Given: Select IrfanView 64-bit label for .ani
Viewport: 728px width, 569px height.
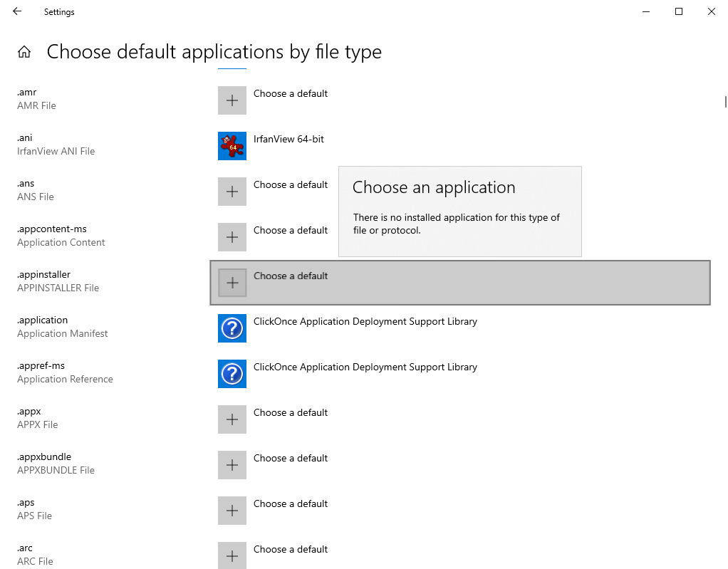Looking at the screenshot, I should 288,140.
